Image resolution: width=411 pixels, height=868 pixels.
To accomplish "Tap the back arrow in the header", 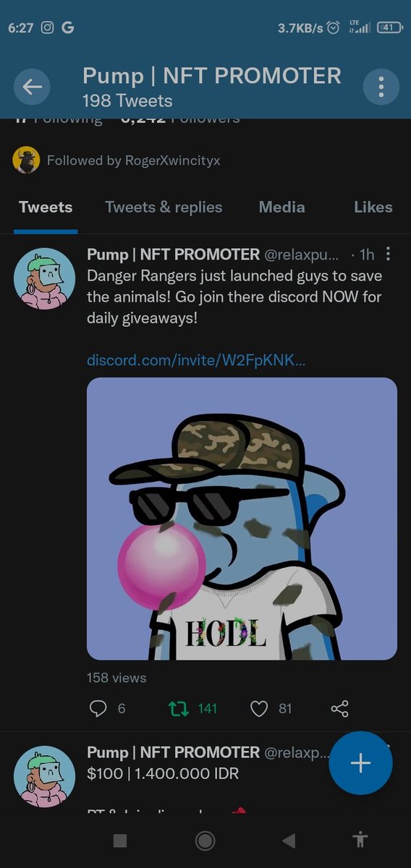I will click(x=32, y=88).
